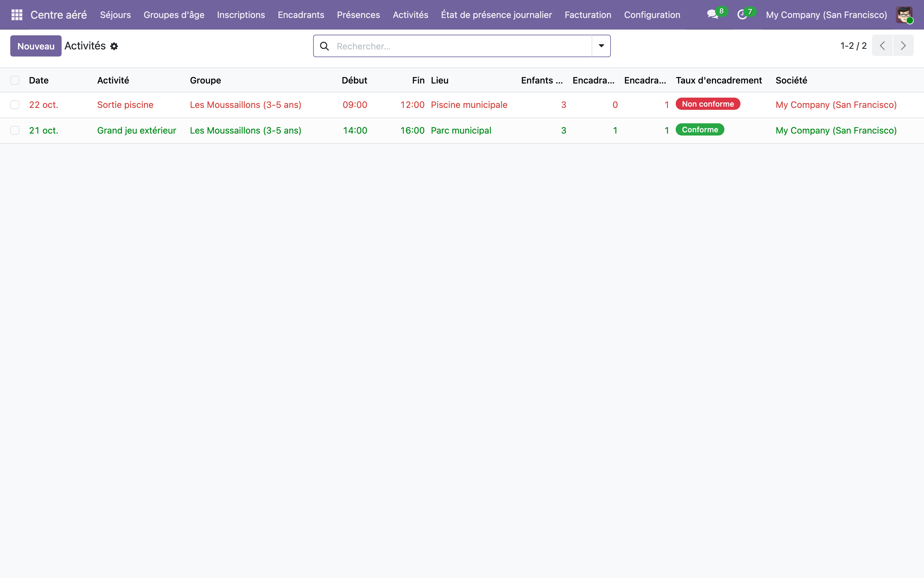This screenshot has height=578, width=924.
Task: Open the Activités settings gear icon
Action: pos(114,46)
